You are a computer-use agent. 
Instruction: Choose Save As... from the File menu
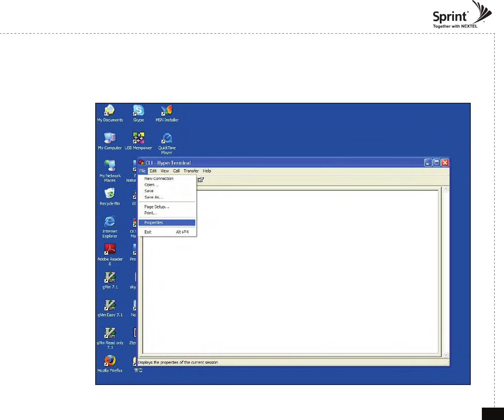tap(167, 197)
